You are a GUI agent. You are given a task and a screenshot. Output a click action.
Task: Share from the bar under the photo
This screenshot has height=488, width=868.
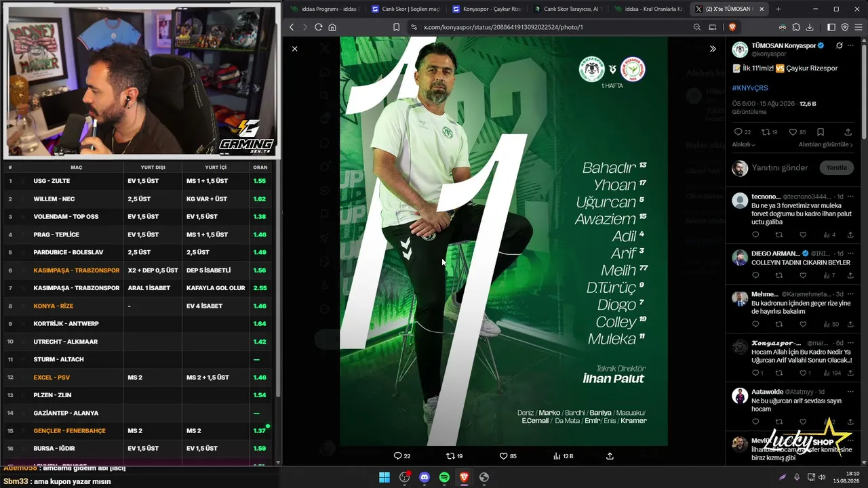(x=610, y=456)
